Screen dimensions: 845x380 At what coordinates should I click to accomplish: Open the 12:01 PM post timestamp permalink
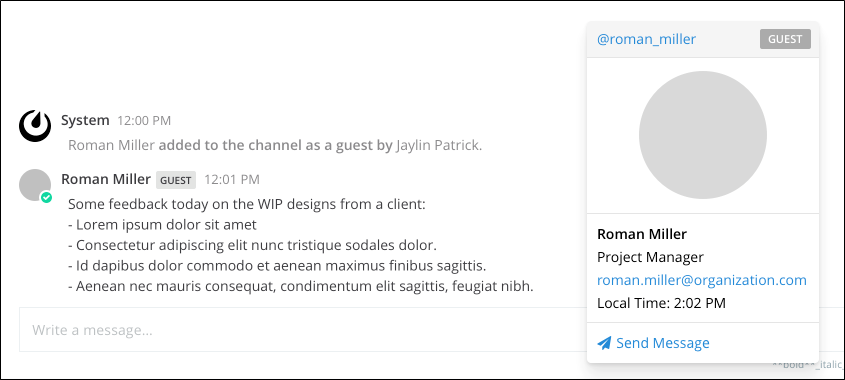tap(232, 179)
